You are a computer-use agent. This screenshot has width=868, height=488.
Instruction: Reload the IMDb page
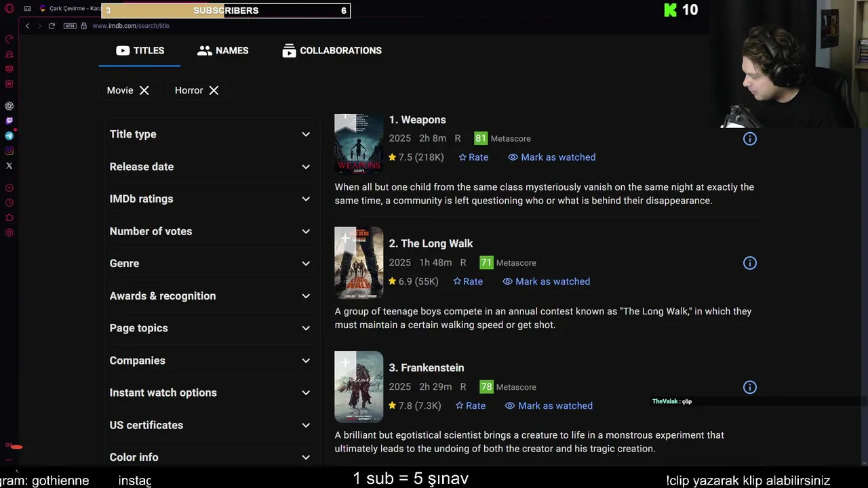tap(52, 26)
